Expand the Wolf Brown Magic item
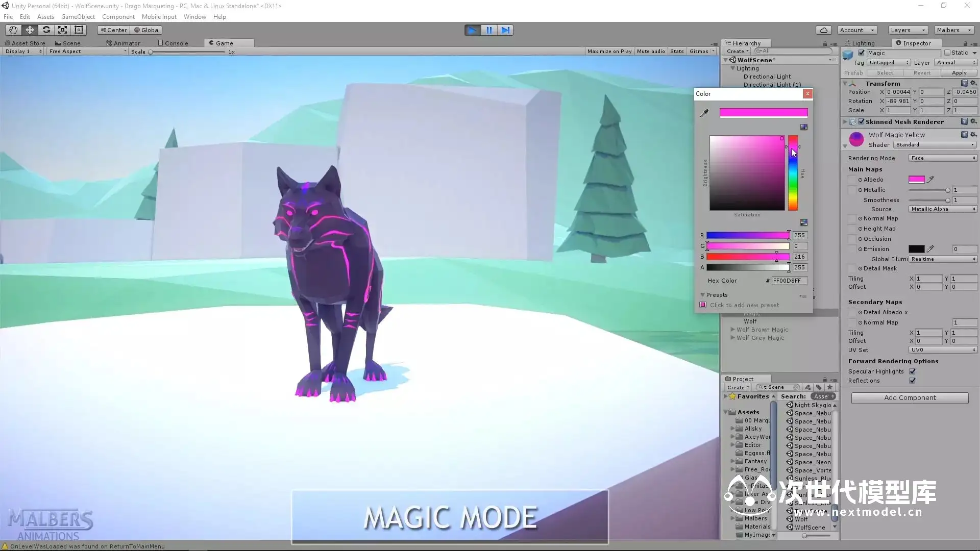980x551 pixels. tap(733, 330)
